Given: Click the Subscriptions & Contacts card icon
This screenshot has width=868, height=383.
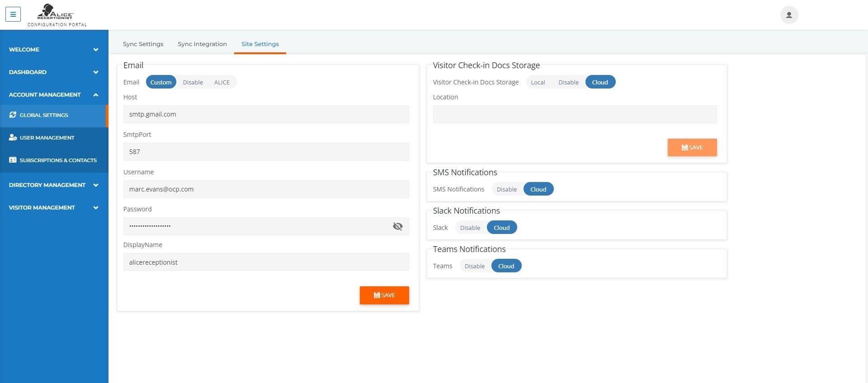Looking at the screenshot, I should tap(13, 160).
